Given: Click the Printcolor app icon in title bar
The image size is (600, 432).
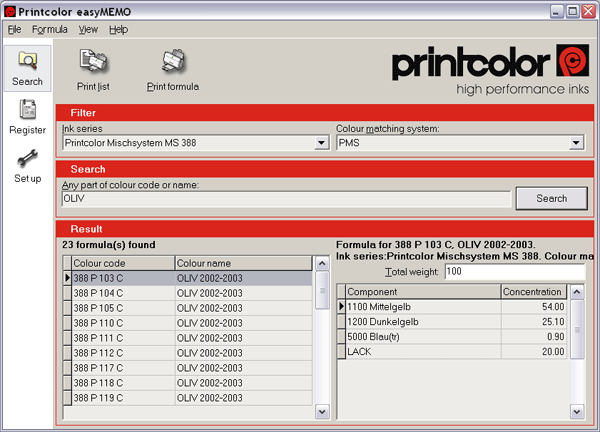Looking at the screenshot, I should [9, 10].
